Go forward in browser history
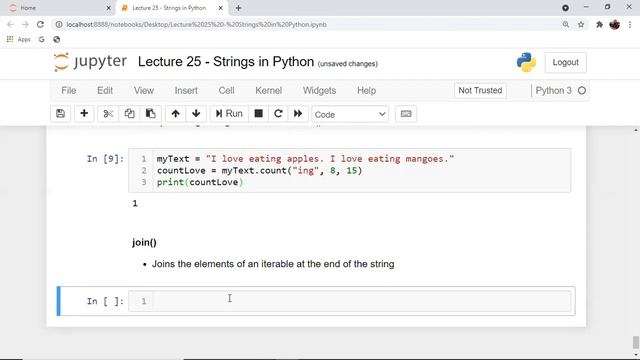The width and height of the screenshot is (640, 360). tap(25, 24)
